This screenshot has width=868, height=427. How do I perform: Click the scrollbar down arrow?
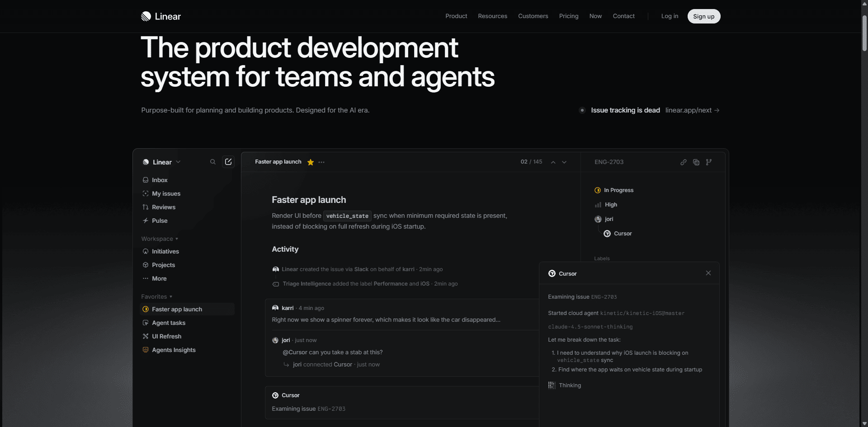click(x=864, y=423)
